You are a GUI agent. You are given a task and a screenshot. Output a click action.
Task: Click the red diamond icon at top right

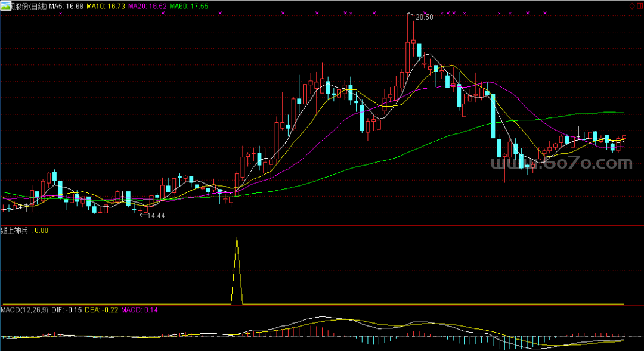click(631, 5)
